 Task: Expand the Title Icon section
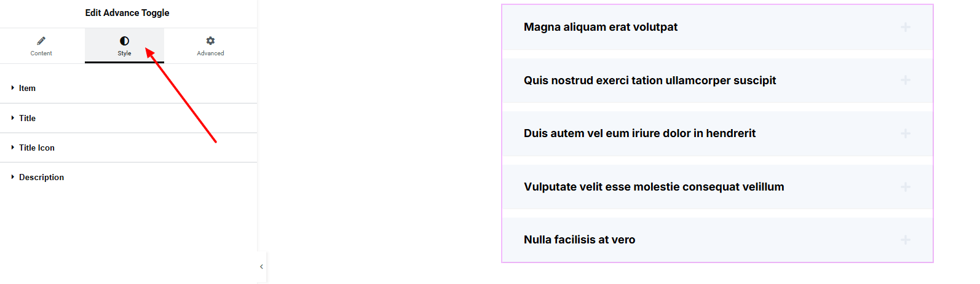tap(37, 148)
